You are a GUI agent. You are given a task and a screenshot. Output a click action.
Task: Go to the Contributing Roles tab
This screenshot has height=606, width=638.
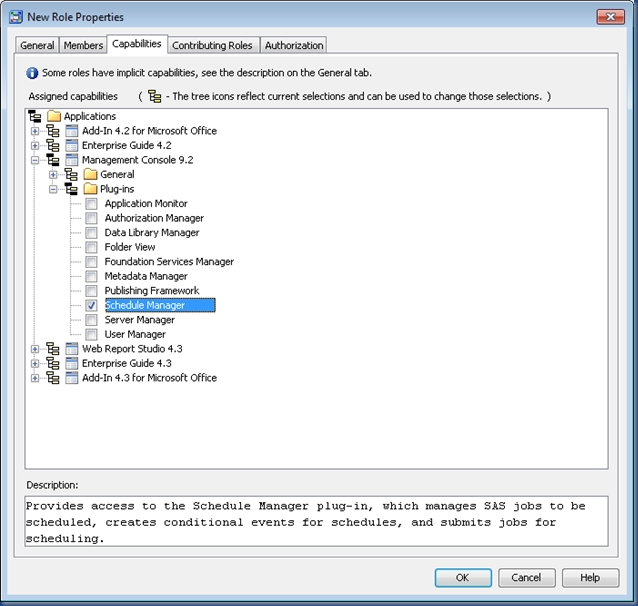click(x=212, y=45)
